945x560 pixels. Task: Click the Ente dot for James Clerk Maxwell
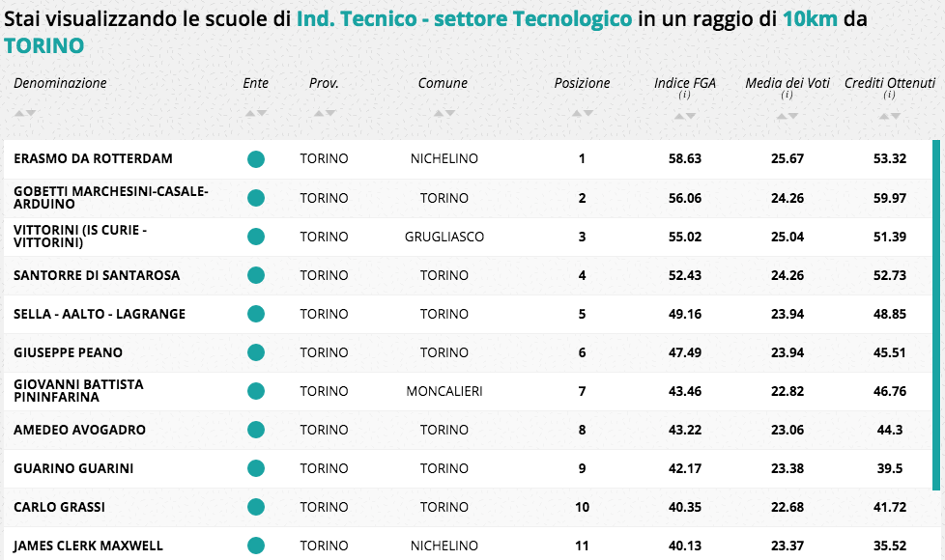[x=256, y=546]
